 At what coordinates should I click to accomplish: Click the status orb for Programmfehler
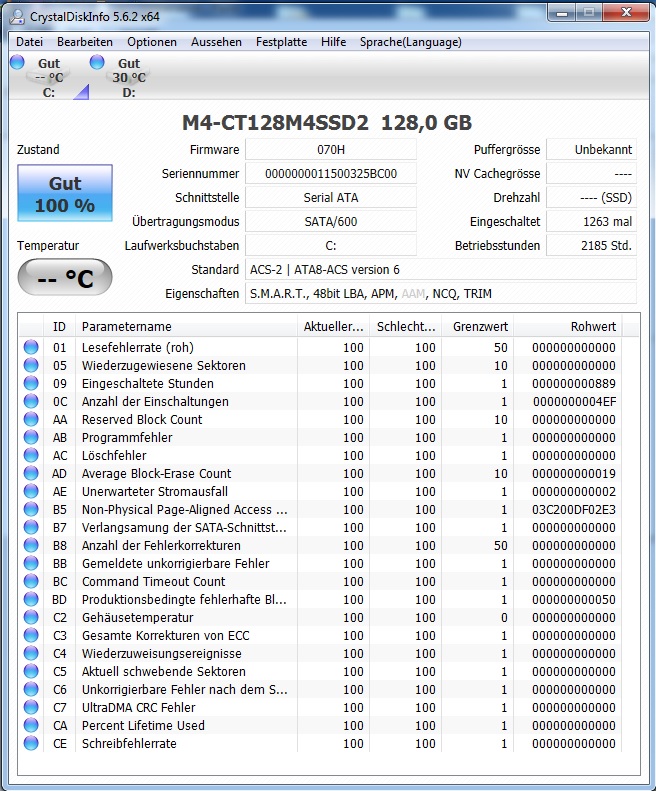point(31,437)
